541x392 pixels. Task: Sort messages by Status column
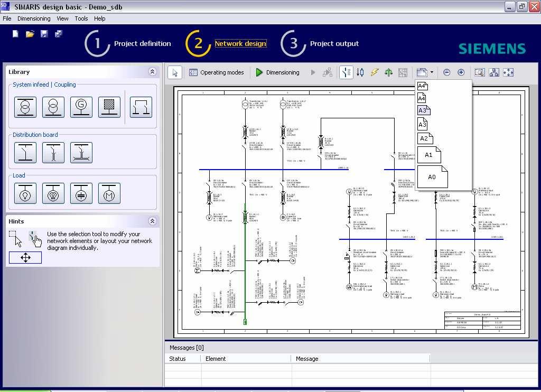[183, 359]
